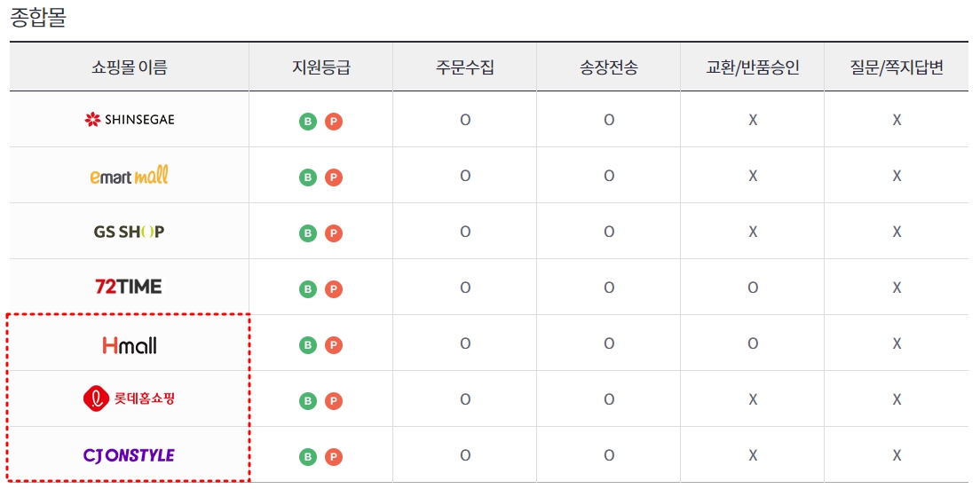Click the 질문/쪽지답변 column header
Screen dimensions: 980x489
(897, 67)
